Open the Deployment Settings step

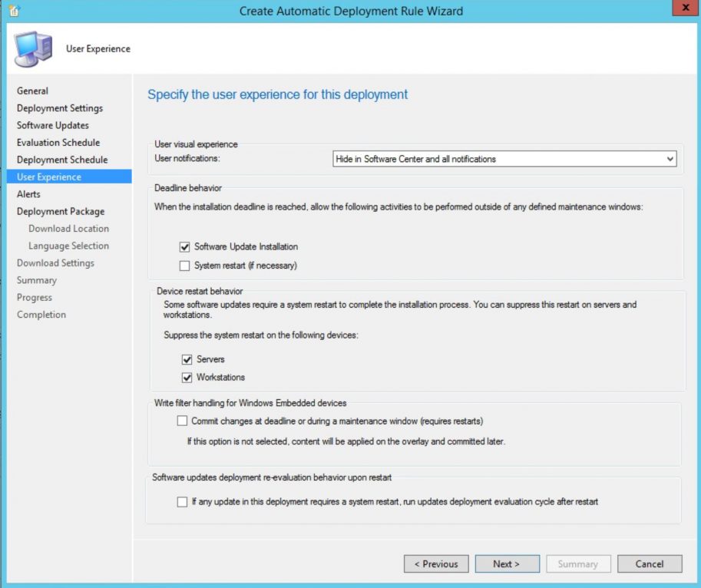point(60,107)
